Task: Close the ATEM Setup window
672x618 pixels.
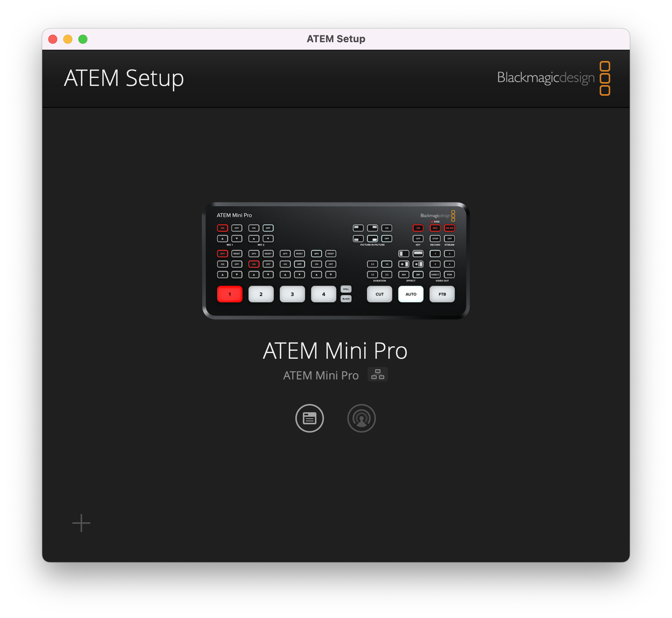Action: click(x=53, y=39)
